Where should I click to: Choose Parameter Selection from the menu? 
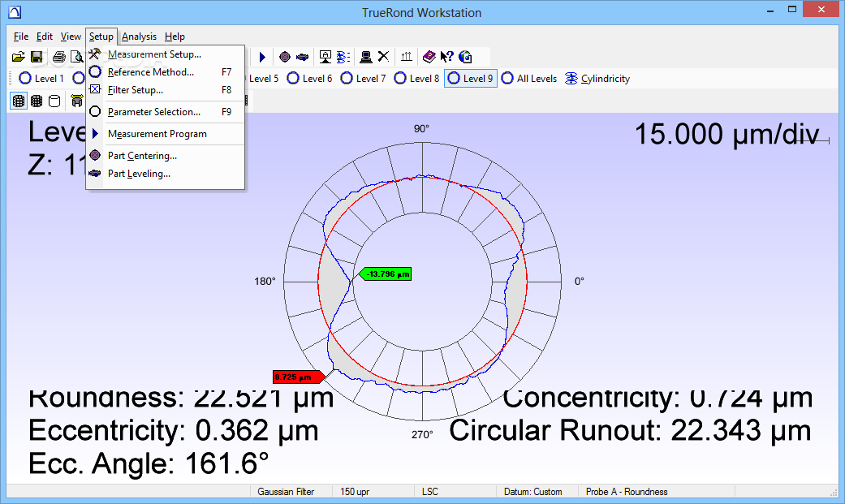pos(166,111)
